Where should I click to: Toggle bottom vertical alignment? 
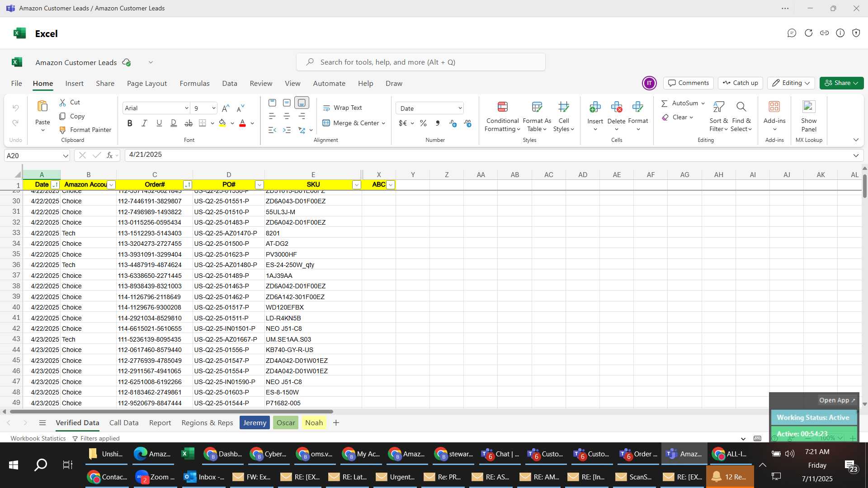302,103
